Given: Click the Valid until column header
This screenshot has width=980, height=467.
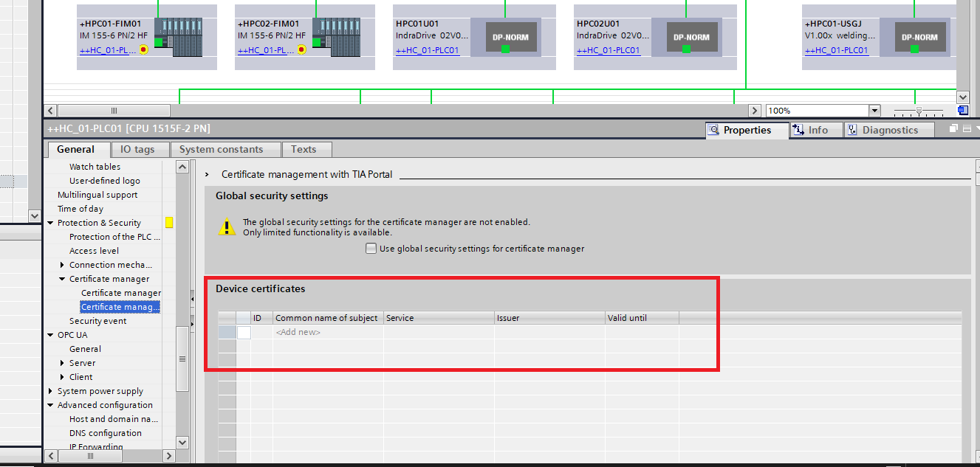Looking at the screenshot, I should [x=642, y=318].
